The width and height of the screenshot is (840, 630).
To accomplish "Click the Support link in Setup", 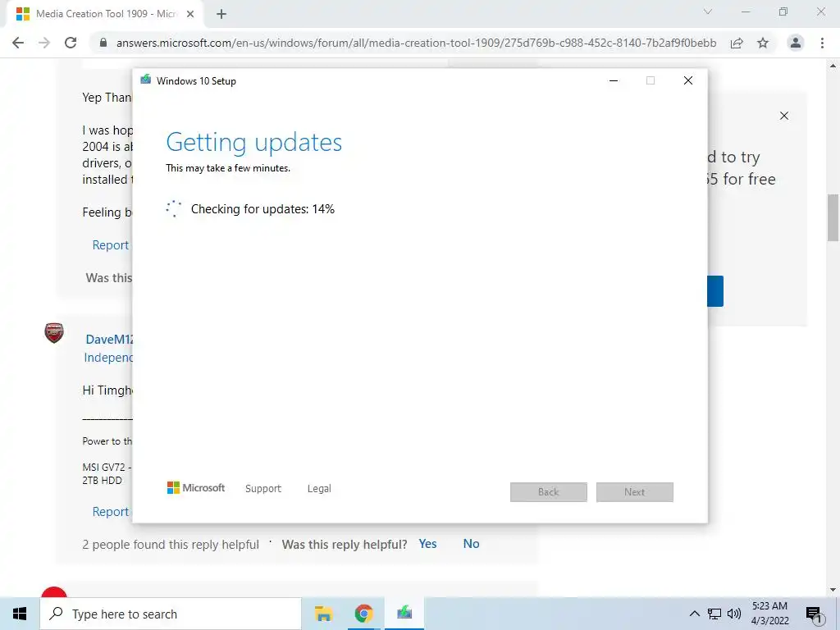I will 263,489.
